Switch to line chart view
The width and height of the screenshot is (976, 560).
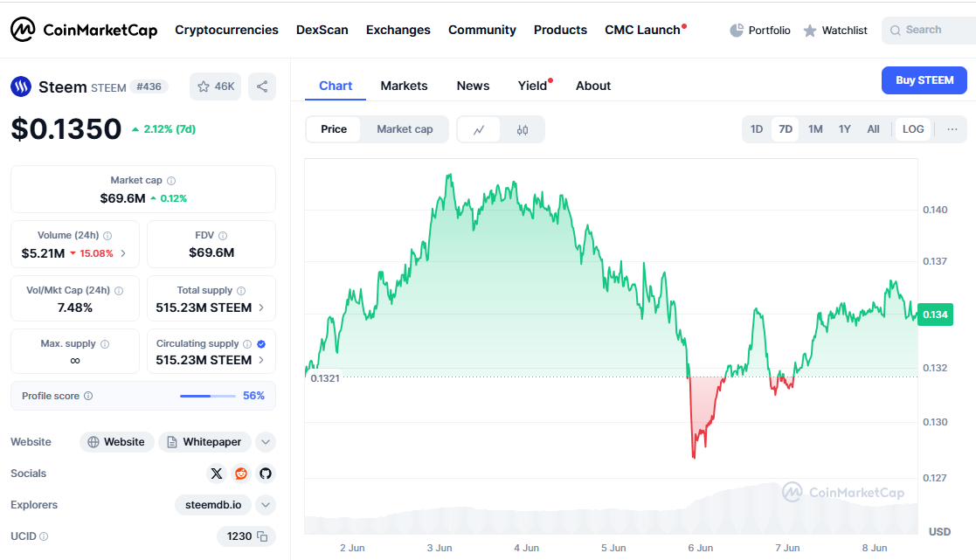tap(479, 129)
